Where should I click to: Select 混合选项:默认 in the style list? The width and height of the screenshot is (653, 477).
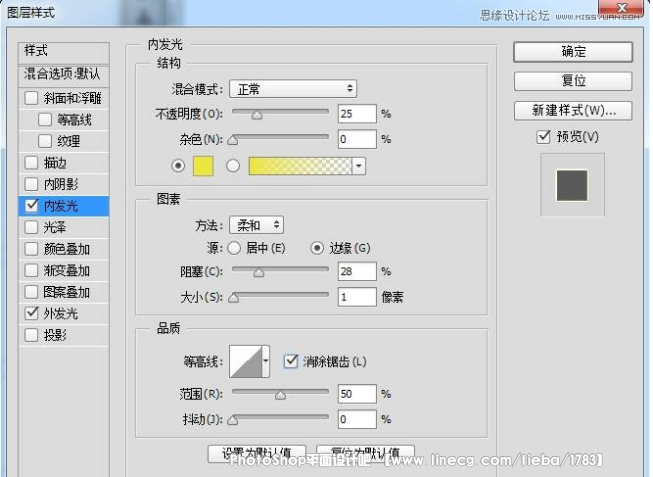[64, 75]
